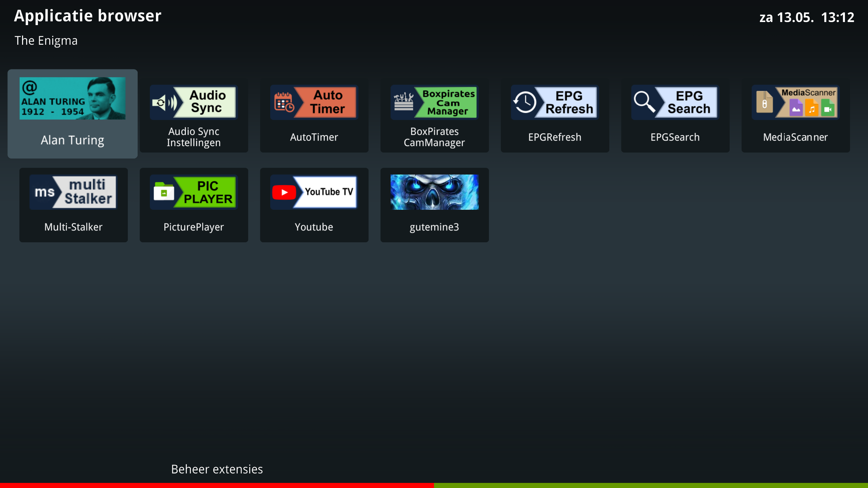Screen dimensions: 868x488
Task: Click The Enigma description text
Action: [46, 41]
